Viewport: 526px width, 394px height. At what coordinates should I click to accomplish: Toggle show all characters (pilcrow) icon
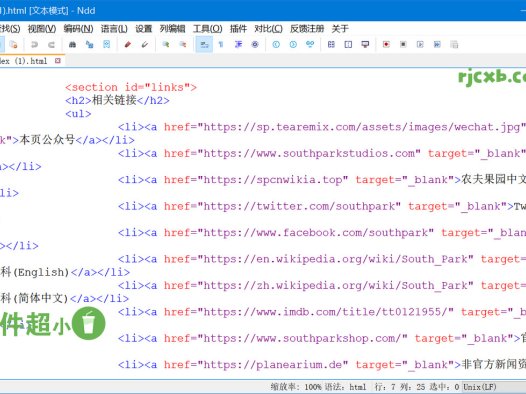click(221, 45)
